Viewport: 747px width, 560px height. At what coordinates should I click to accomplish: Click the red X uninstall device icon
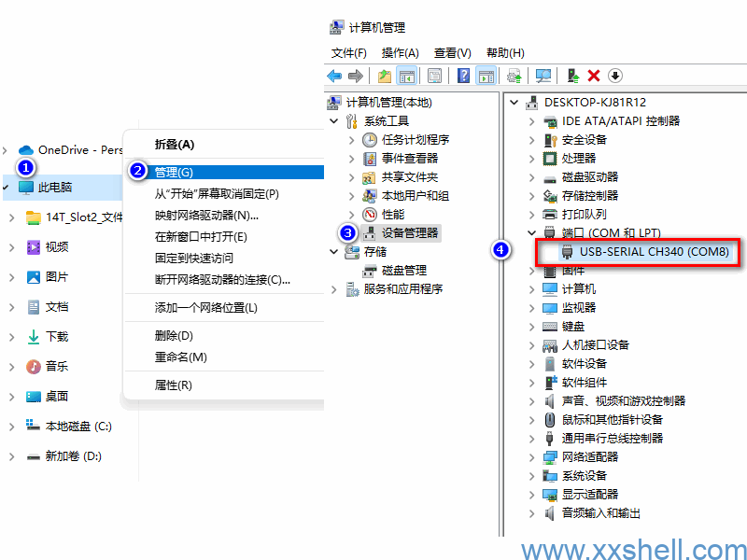click(x=593, y=76)
